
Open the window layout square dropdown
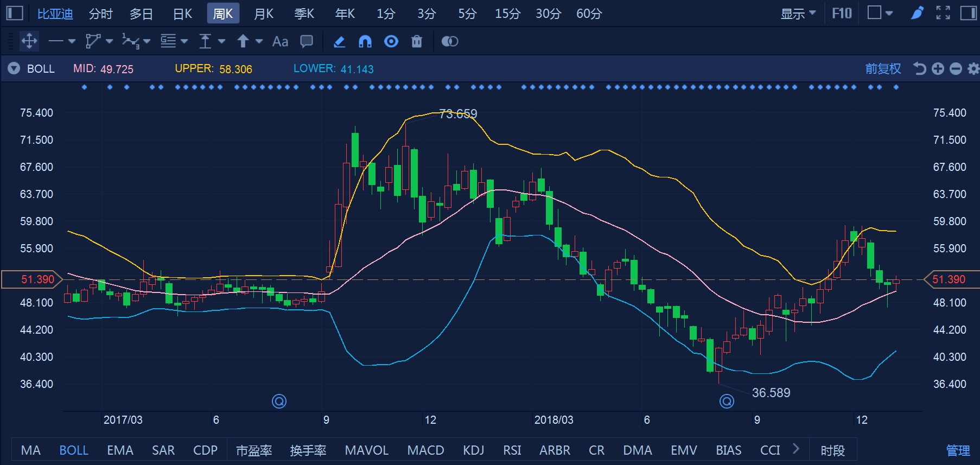(880, 13)
